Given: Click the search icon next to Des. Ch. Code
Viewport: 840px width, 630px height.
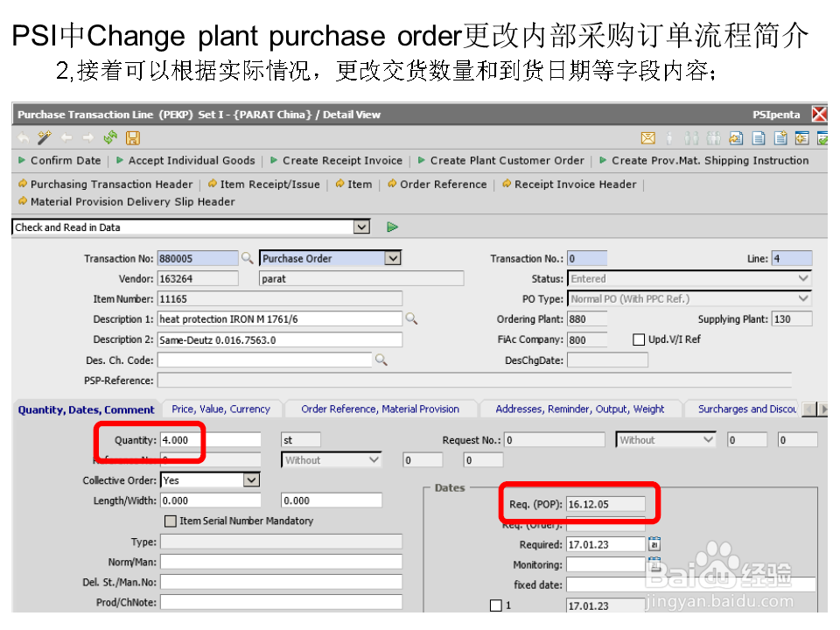Looking at the screenshot, I should click(x=381, y=360).
